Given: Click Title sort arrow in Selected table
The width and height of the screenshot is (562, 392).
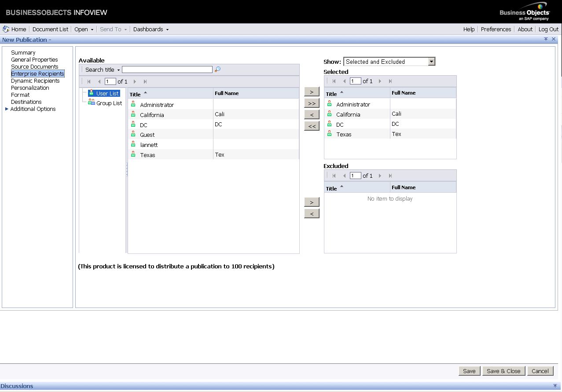Looking at the screenshot, I should [342, 92].
